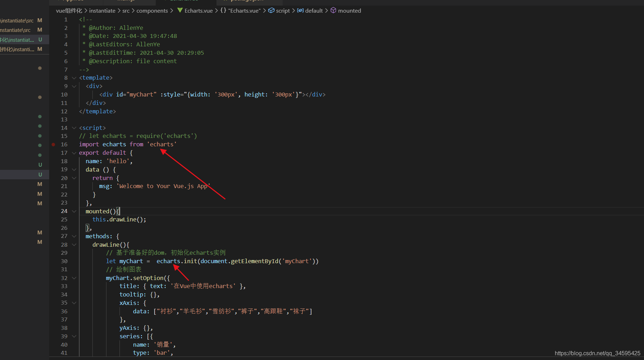Click the name: 'hello' property
644x360 pixels.
pyautogui.click(x=109, y=161)
